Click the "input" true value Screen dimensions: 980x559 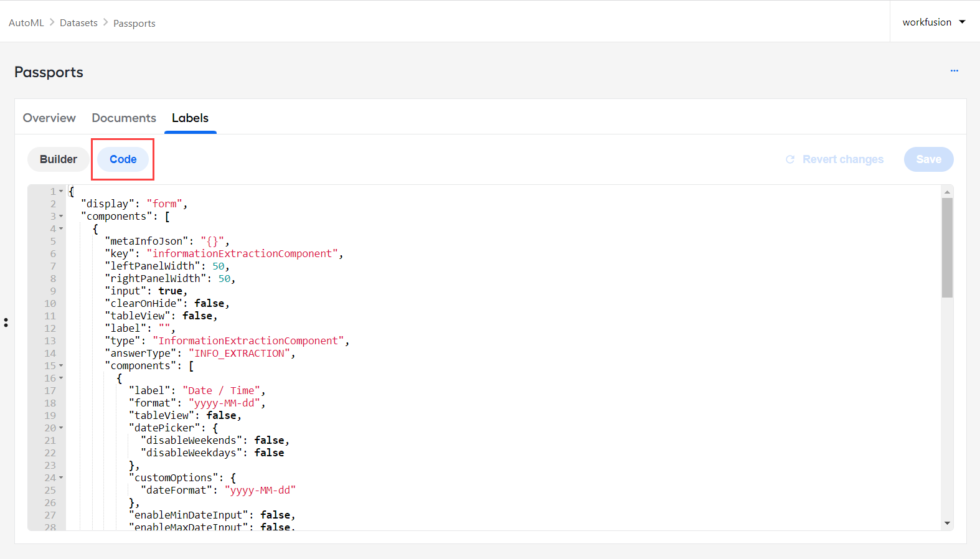pos(171,291)
